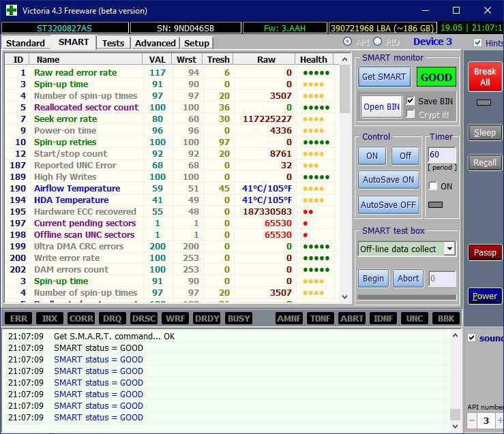The width and height of the screenshot is (504, 434).
Task: Click the Recall button
Action: click(485, 163)
